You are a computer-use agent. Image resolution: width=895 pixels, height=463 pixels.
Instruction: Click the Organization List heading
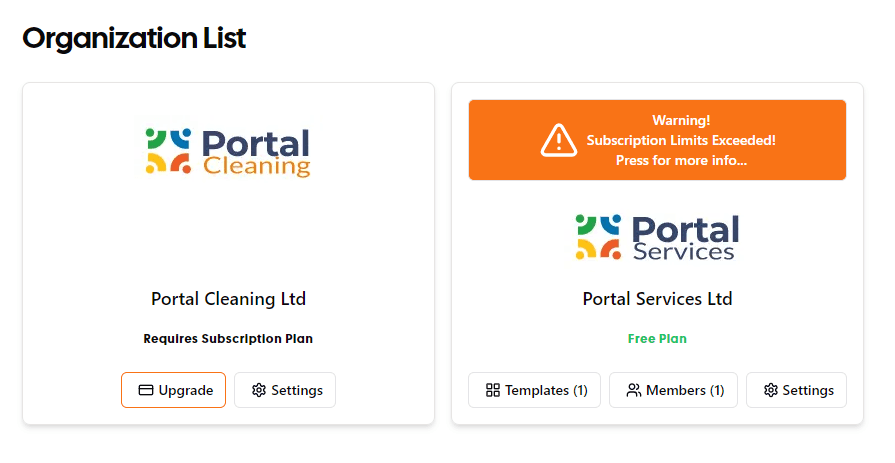[134, 39]
